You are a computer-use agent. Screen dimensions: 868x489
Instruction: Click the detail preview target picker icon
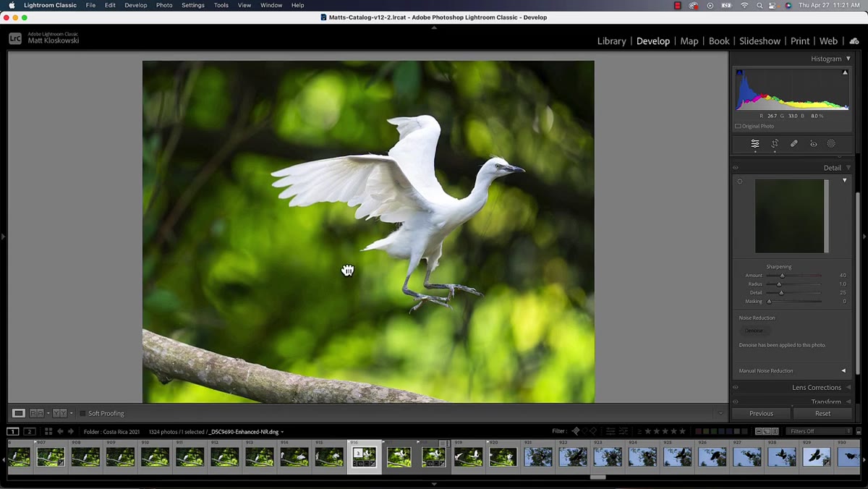click(740, 182)
